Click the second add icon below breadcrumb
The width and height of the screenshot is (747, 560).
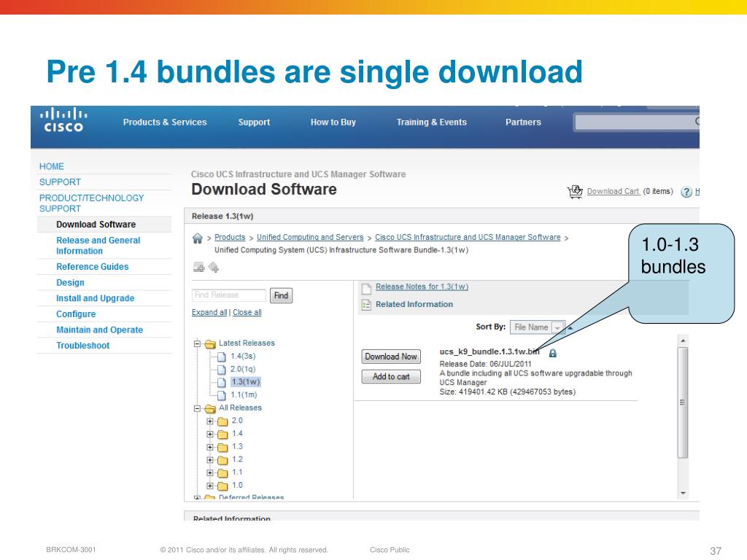point(214,267)
